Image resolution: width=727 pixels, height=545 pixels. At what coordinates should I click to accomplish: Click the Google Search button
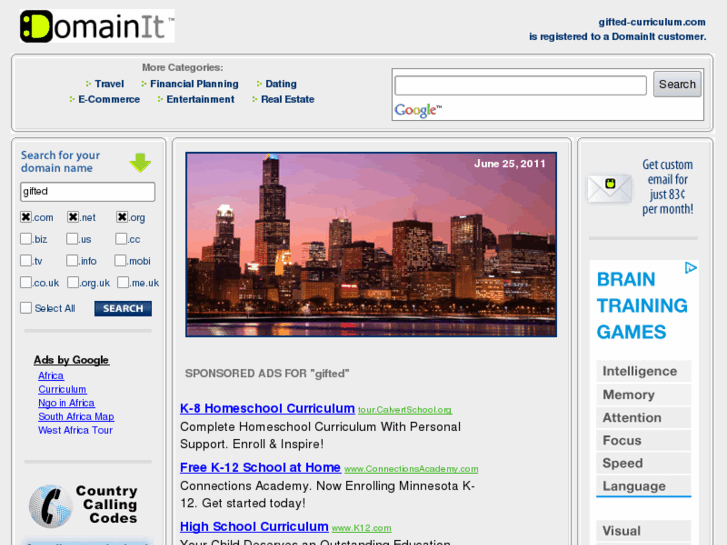[677, 84]
